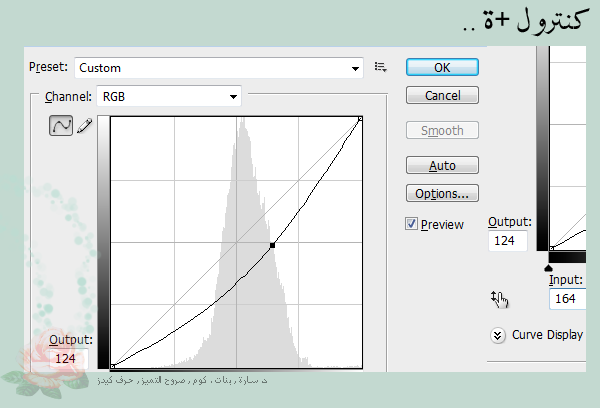Open the Preset dropdown showing Custom
Viewport: 600px width, 408px height.
tap(218, 68)
